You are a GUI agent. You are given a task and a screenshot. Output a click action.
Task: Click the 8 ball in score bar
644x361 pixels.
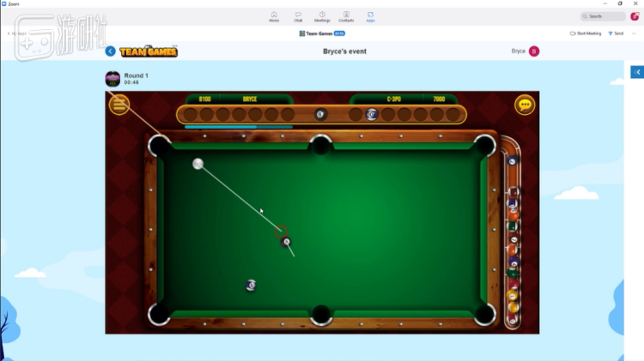coord(321,114)
